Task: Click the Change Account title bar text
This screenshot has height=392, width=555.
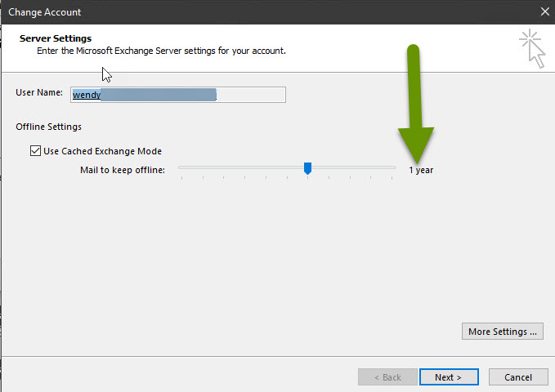Action: pos(45,12)
